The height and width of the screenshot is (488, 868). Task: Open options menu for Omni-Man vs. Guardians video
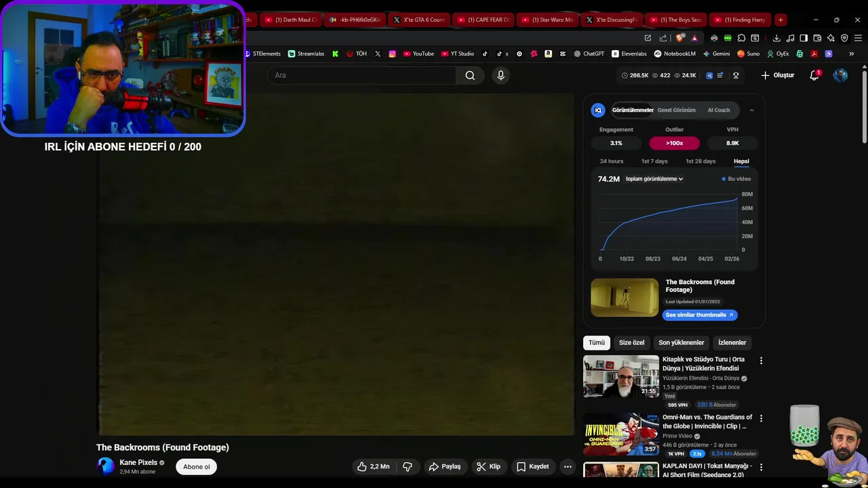pos(761,419)
